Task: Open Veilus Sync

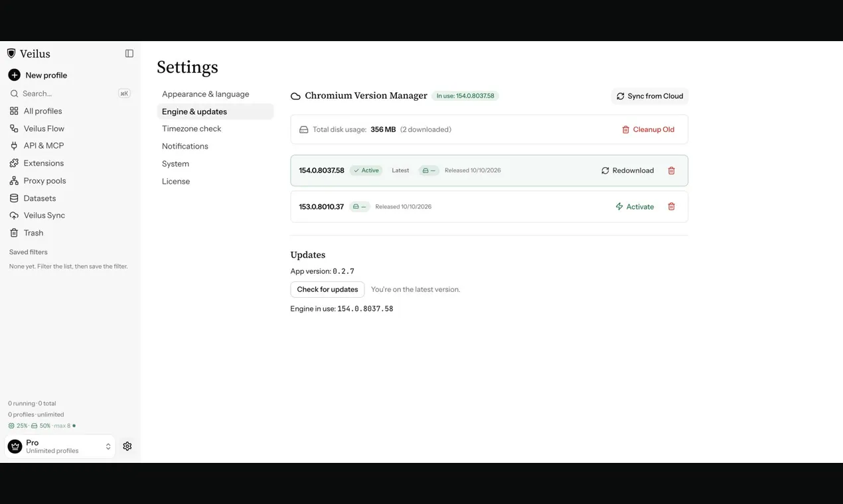Action: coord(44,216)
